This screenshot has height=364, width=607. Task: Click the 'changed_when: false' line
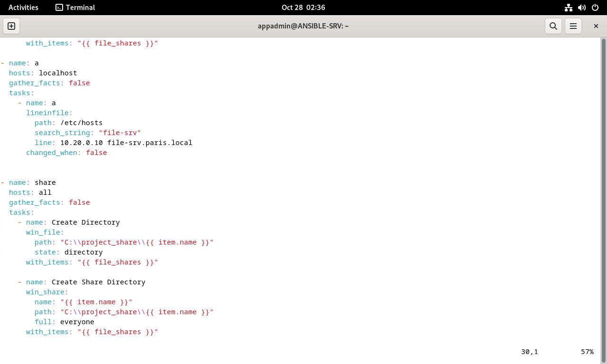pos(66,153)
